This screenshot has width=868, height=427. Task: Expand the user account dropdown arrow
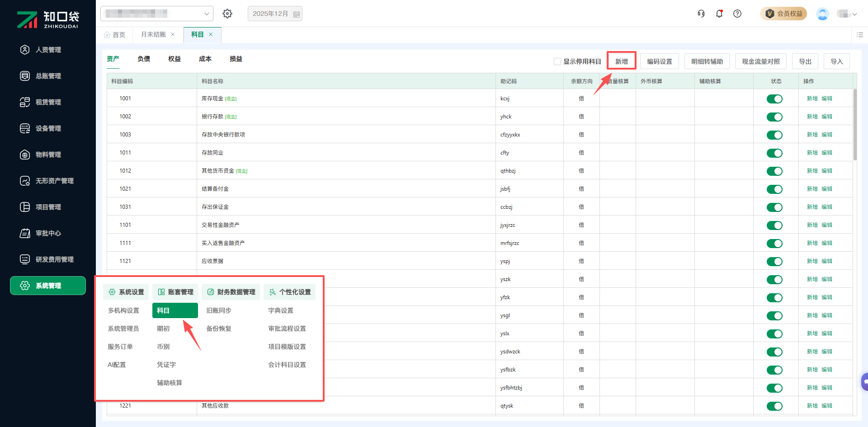(x=854, y=14)
